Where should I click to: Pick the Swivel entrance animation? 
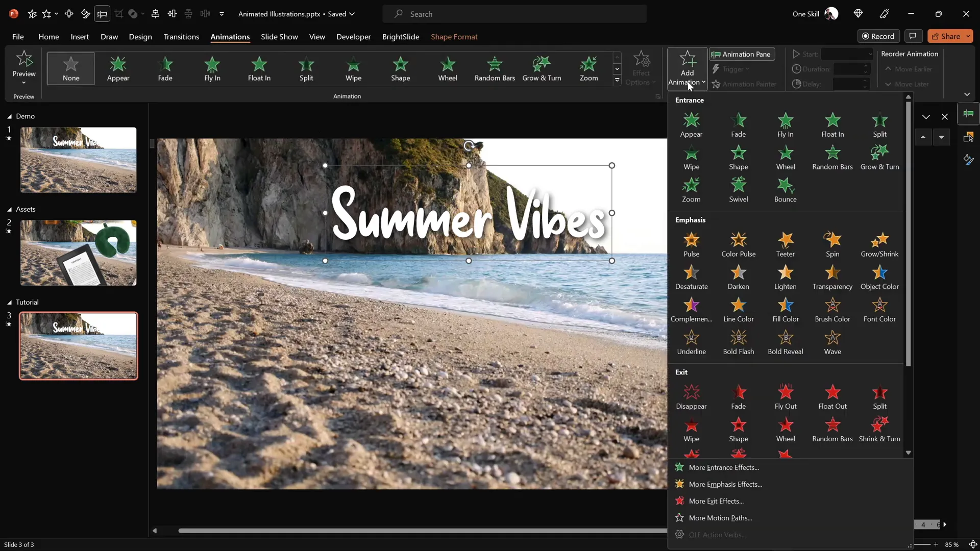[738, 190]
